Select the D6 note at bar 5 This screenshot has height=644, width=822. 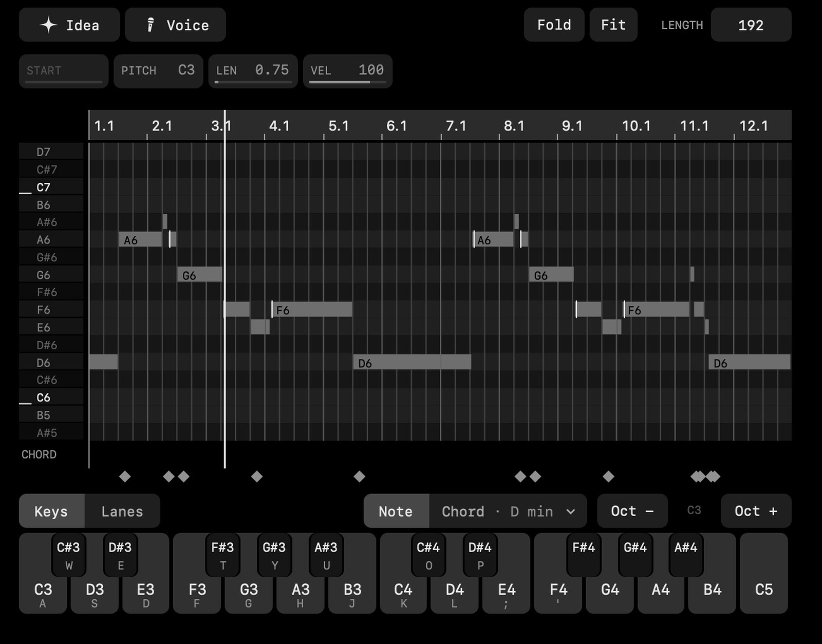click(412, 362)
